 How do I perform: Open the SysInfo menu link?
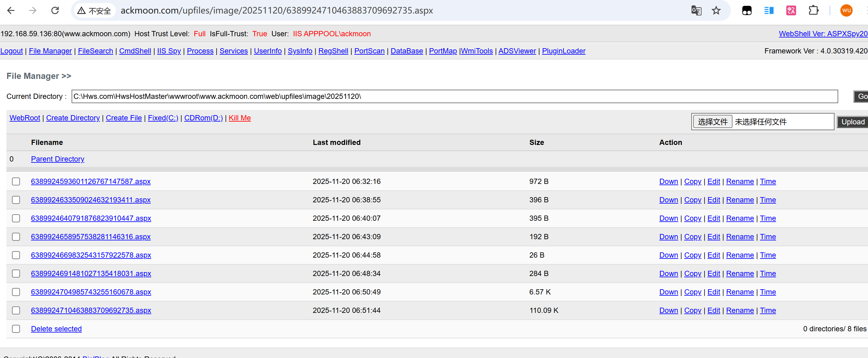[x=300, y=51]
